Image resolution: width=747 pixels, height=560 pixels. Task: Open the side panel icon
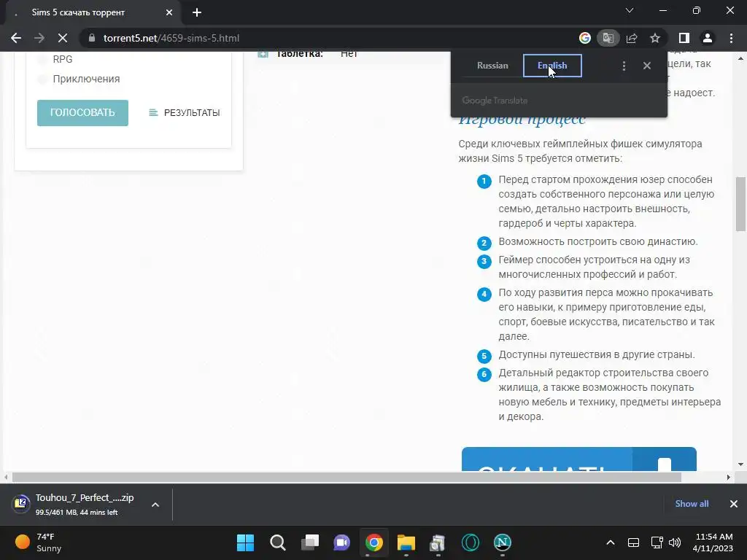[684, 38]
